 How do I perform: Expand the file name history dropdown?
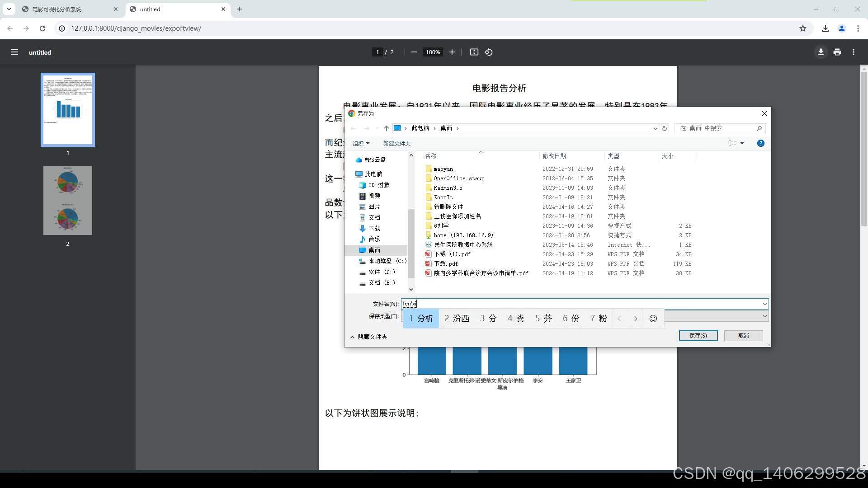[764, 304]
